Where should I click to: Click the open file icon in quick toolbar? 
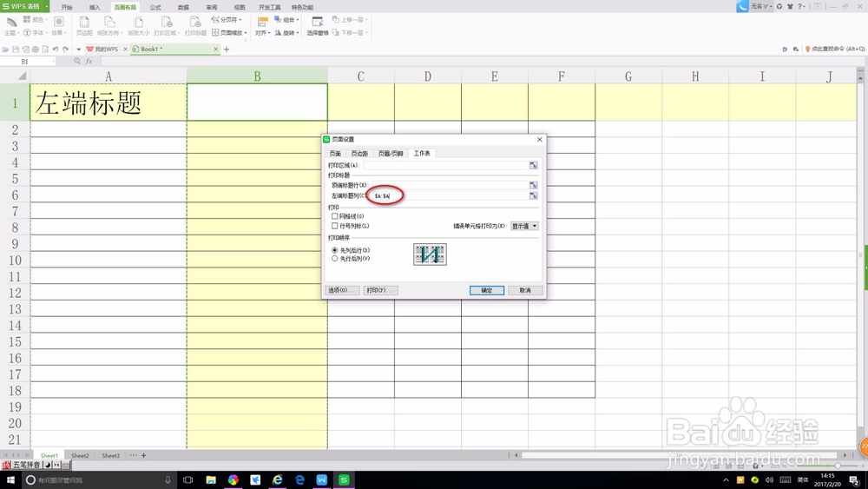(5, 50)
